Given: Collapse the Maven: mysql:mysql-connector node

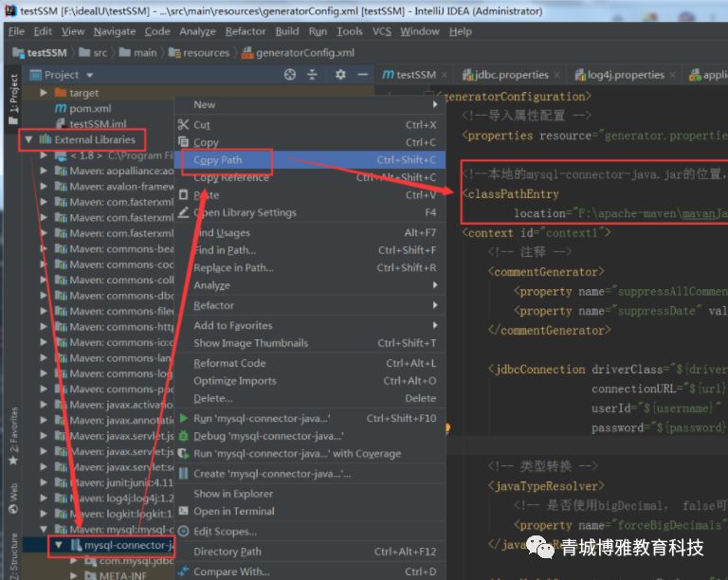Looking at the screenshot, I should (44, 529).
